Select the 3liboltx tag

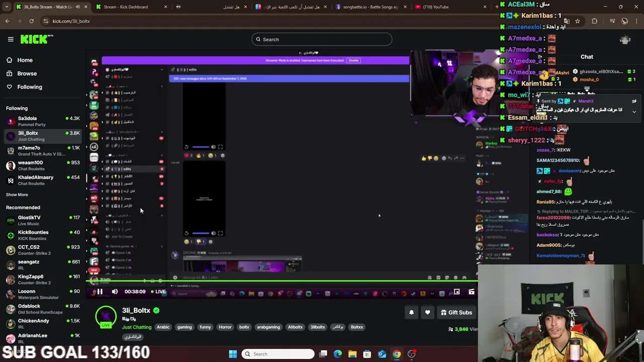[317, 327]
